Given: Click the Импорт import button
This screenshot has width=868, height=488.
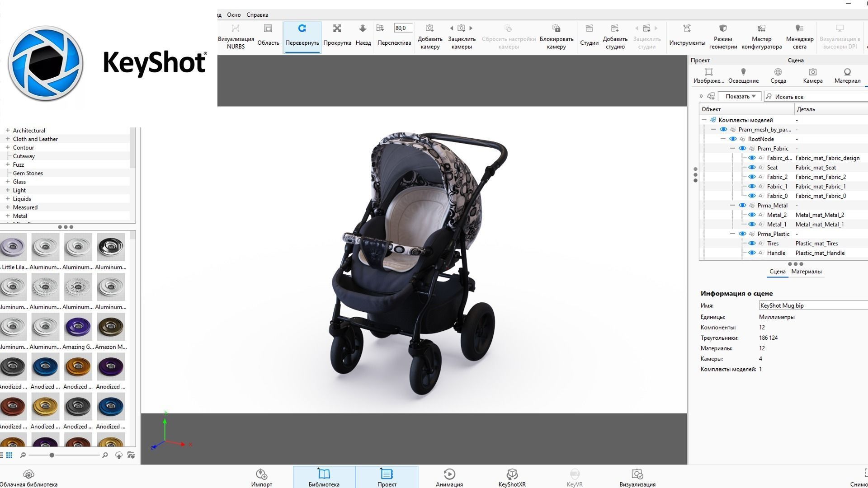Looking at the screenshot, I should 262,478.
